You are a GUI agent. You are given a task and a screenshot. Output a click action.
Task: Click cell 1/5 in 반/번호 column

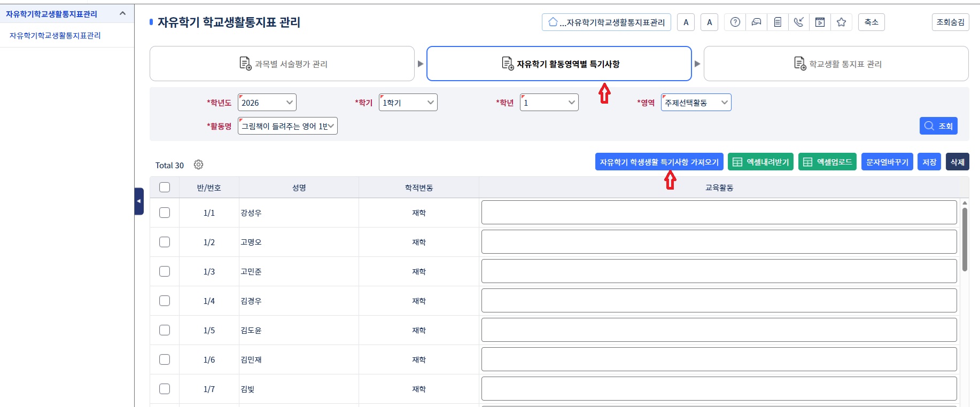click(x=209, y=330)
